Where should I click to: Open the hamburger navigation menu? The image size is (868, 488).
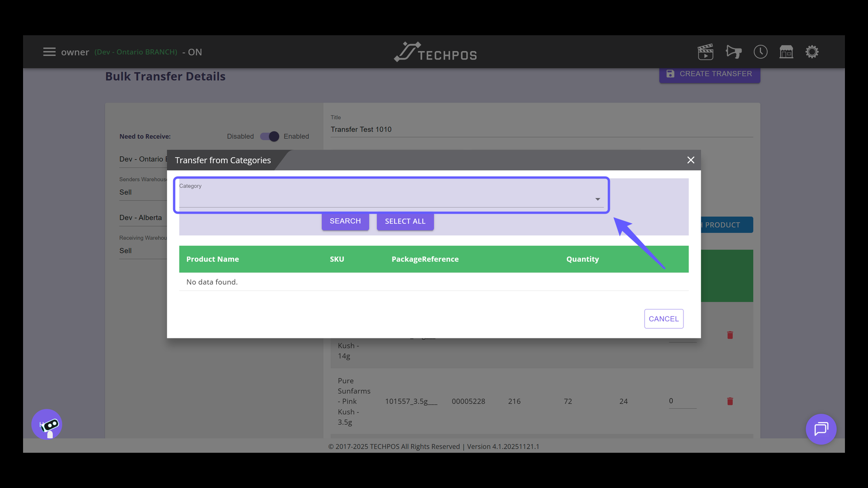point(49,52)
